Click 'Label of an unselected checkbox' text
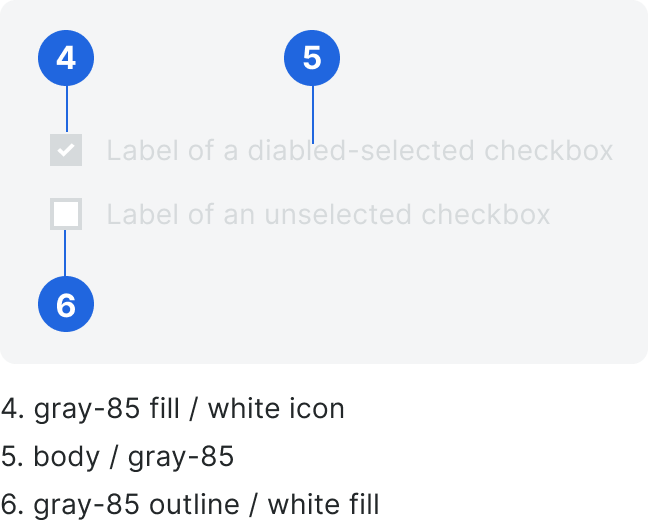 pyautogui.click(x=328, y=214)
